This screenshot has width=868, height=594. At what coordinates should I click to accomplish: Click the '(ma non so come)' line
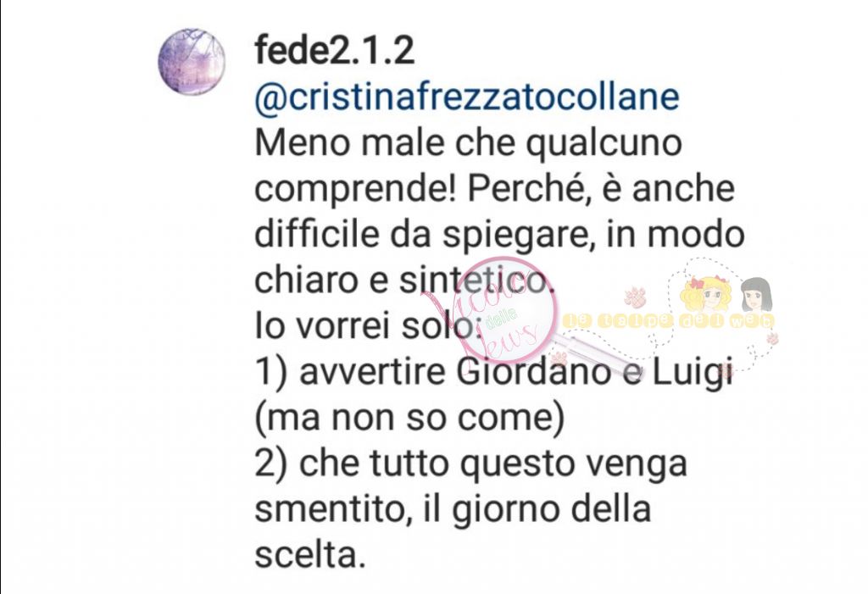coord(409,418)
